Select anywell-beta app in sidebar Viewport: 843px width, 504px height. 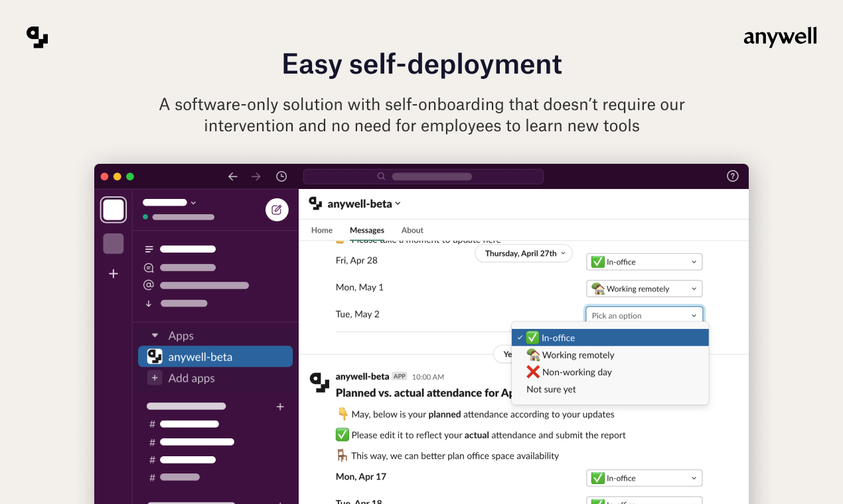tap(215, 357)
